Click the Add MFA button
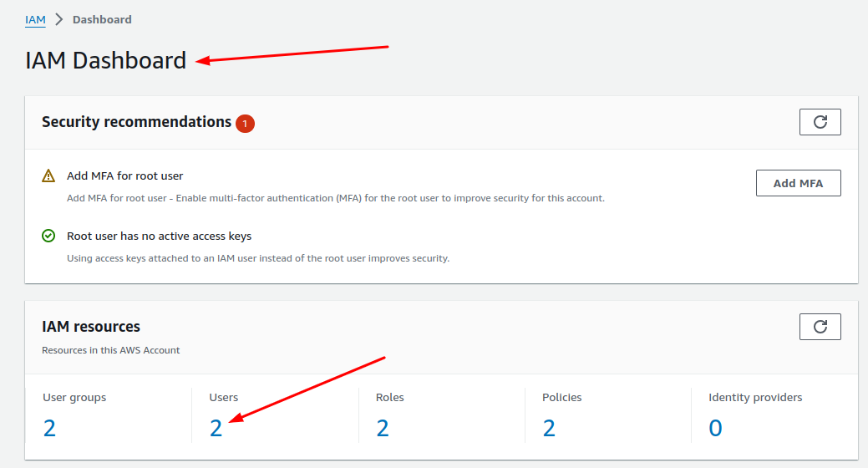The image size is (868, 468). [x=799, y=183]
